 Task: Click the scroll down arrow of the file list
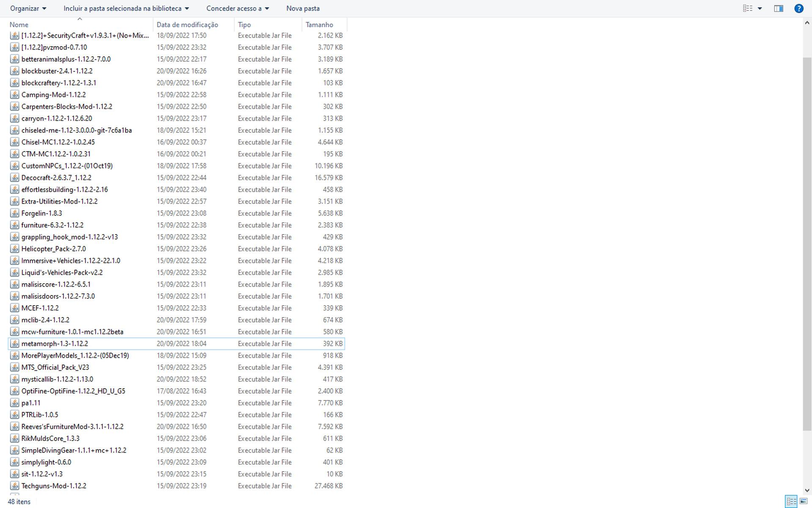point(807,490)
